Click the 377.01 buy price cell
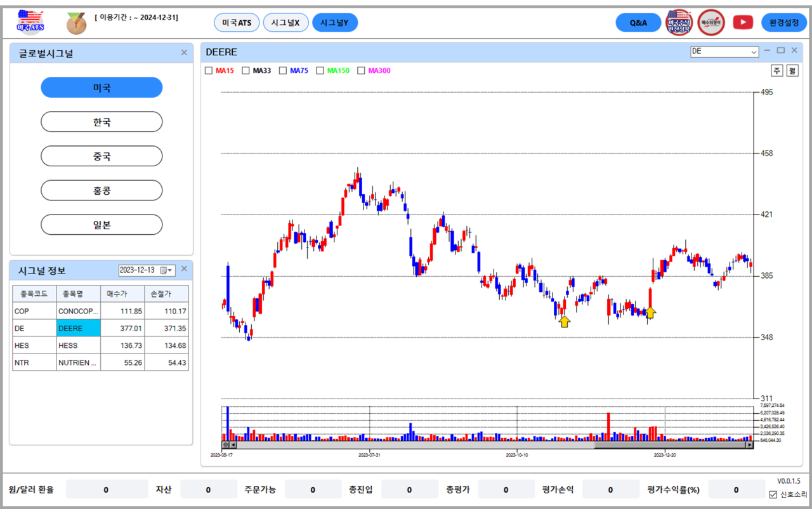Screen dimensions: 812x509 [x=122, y=328]
